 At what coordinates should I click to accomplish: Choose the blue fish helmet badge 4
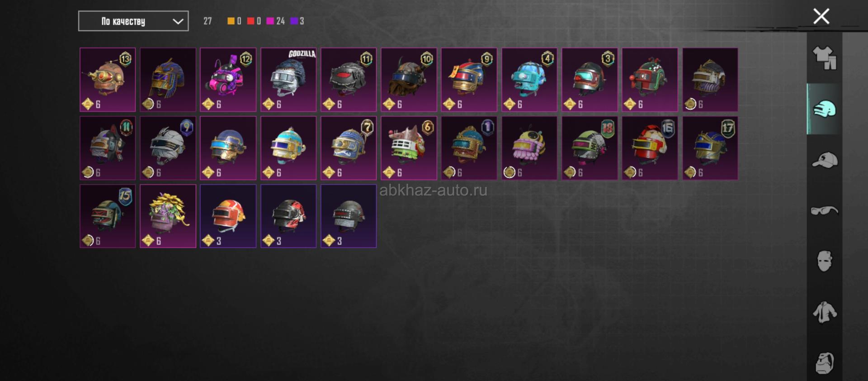(529, 80)
